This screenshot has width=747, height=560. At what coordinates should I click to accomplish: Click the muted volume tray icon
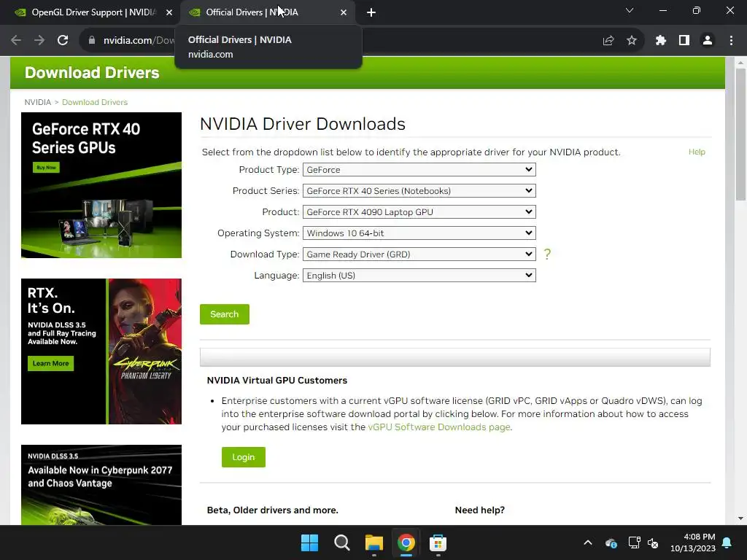pos(653,542)
